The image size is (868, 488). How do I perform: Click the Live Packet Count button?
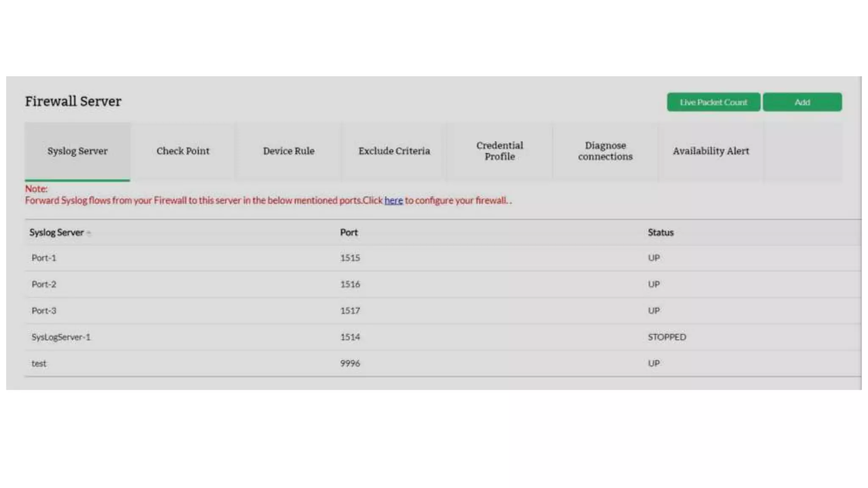[x=713, y=102]
